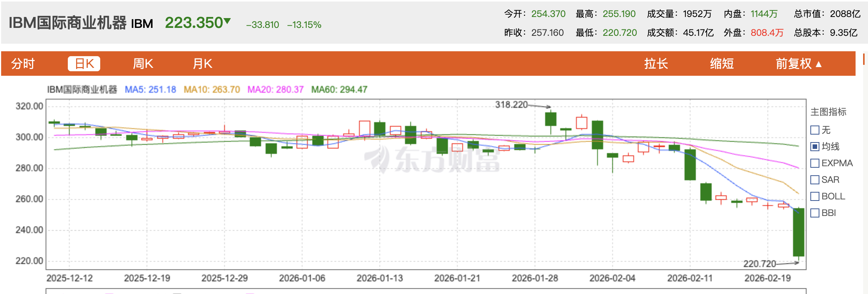The height and width of the screenshot is (294, 868).
Task: Enable the EXPMA indicator checkbox
Action: click(x=815, y=163)
